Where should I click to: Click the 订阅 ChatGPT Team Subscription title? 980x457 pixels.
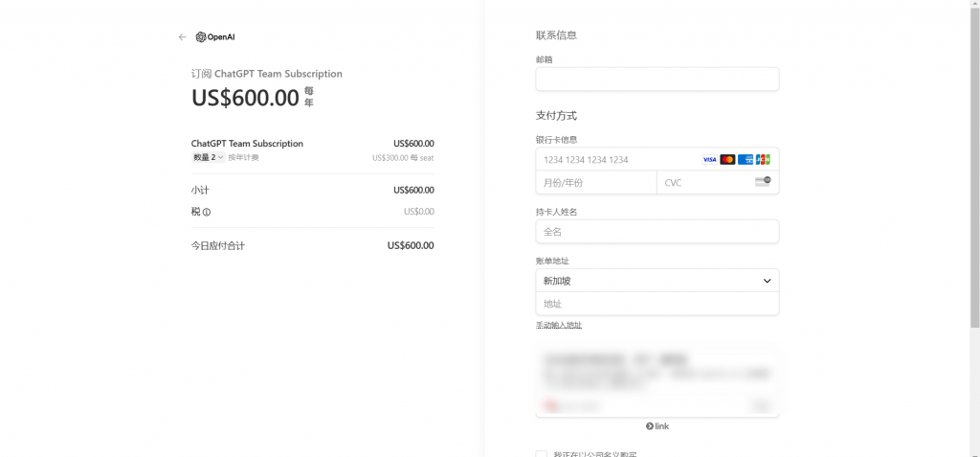[267, 74]
